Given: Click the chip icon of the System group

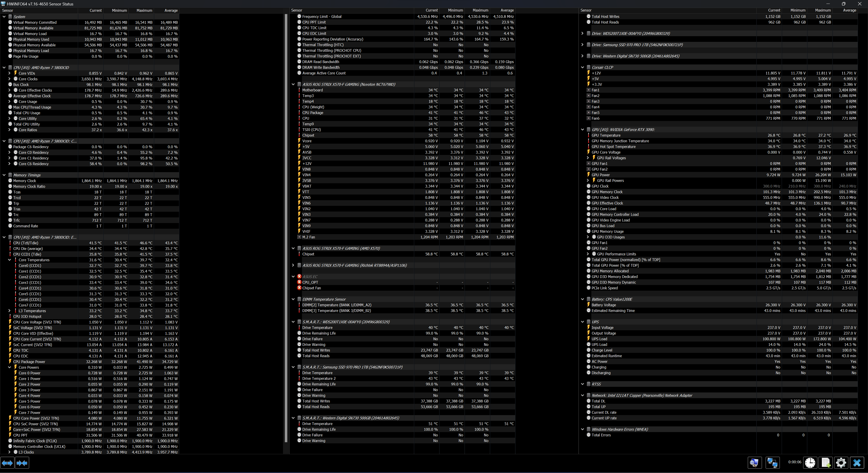Looking at the screenshot, I should tap(10, 17).
